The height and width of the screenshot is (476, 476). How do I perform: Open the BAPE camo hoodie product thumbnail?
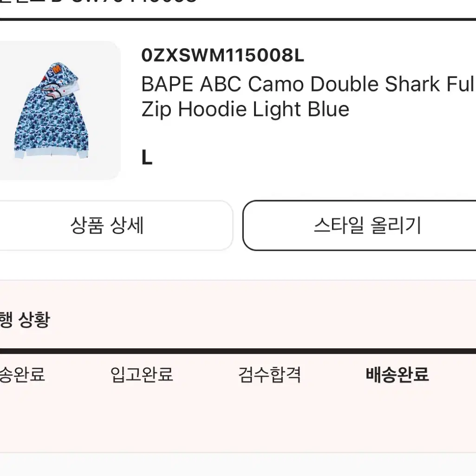[60, 111]
